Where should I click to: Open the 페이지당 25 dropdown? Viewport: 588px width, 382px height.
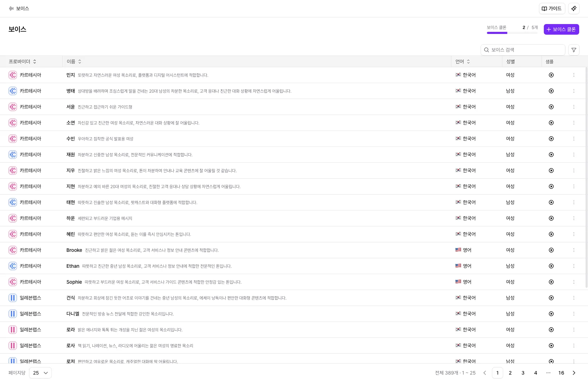point(40,373)
